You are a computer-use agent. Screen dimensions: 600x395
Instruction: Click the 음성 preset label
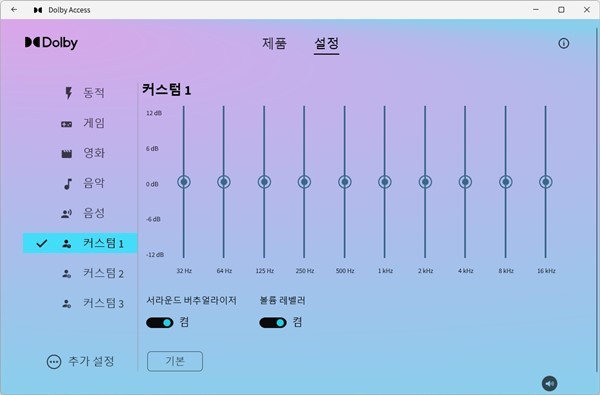pos(94,213)
